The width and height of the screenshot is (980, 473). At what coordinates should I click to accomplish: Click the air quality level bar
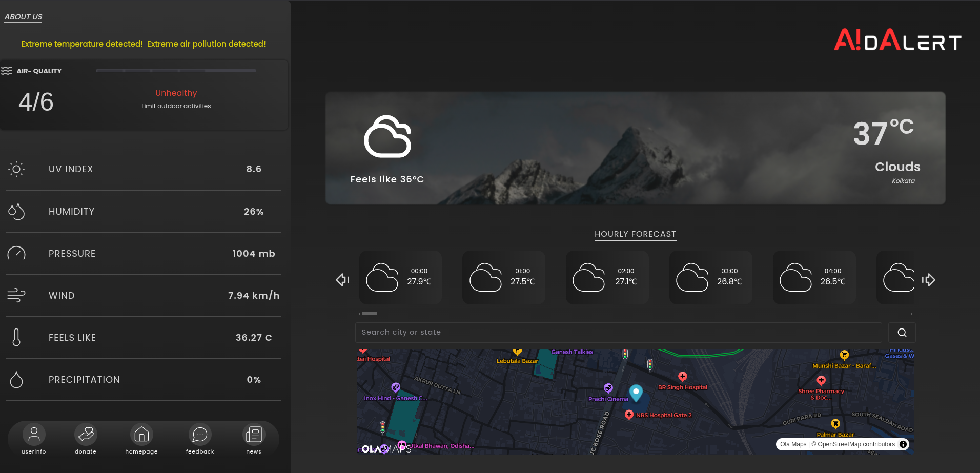pos(176,71)
